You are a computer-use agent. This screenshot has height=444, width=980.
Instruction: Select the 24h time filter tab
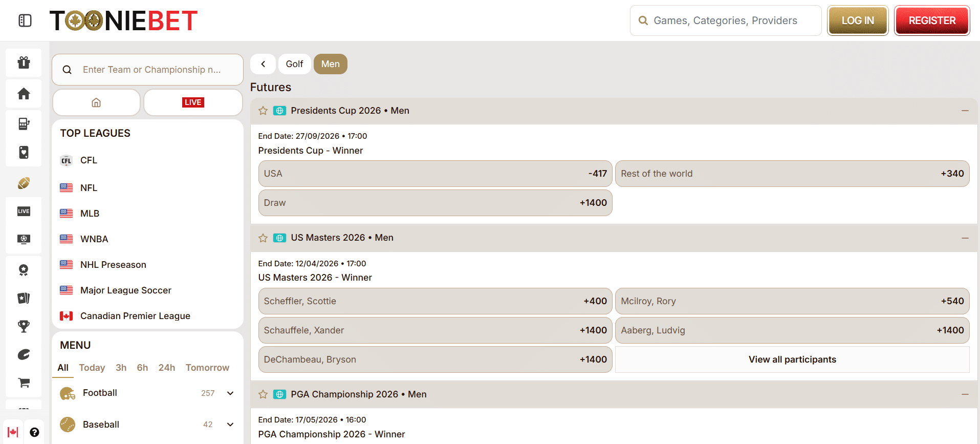click(167, 368)
